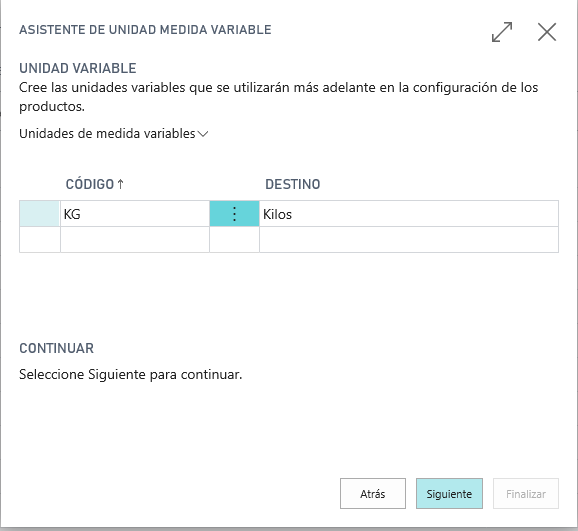Click the empty menu cell of the new row
578x531 pixels.
coord(234,240)
